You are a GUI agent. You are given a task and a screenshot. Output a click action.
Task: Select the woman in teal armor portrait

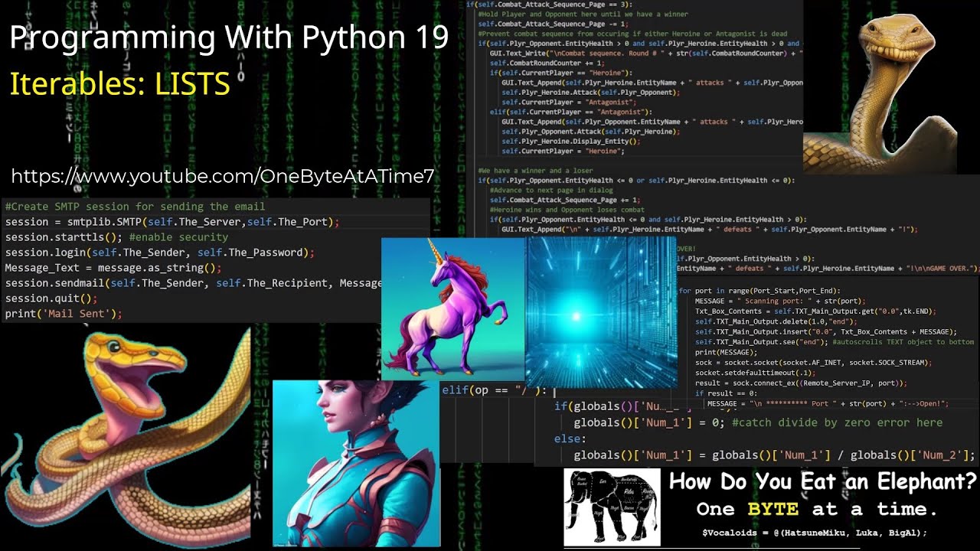click(356, 465)
